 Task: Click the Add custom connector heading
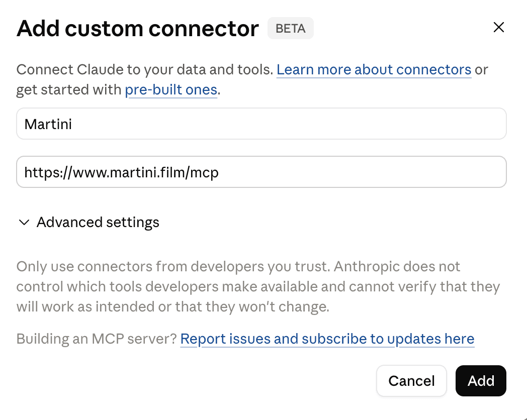point(138,29)
